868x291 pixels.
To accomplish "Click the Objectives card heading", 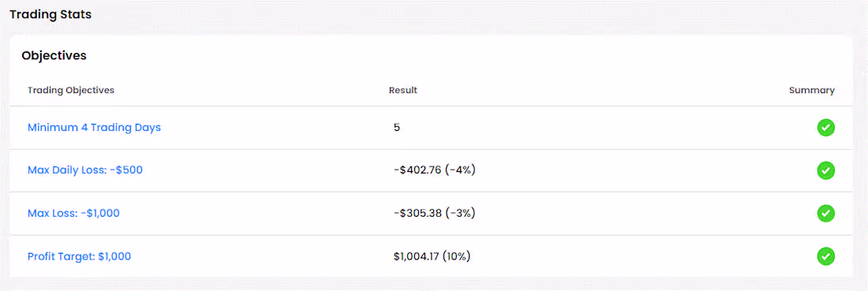I will (x=54, y=55).
